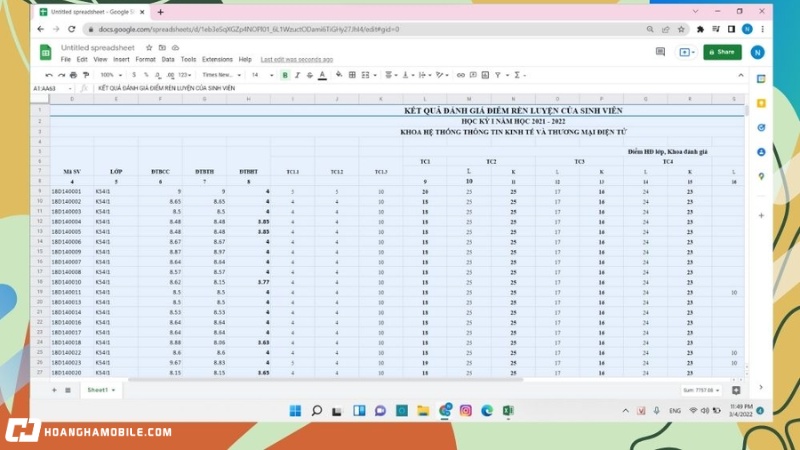The height and width of the screenshot is (450, 800).
Task: Click the name box A1:AA63
Action: point(52,88)
